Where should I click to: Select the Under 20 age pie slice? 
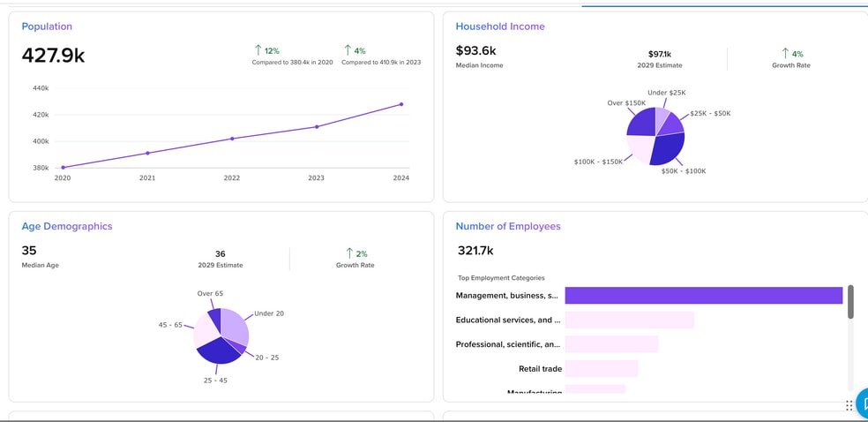[x=235, y=326]
